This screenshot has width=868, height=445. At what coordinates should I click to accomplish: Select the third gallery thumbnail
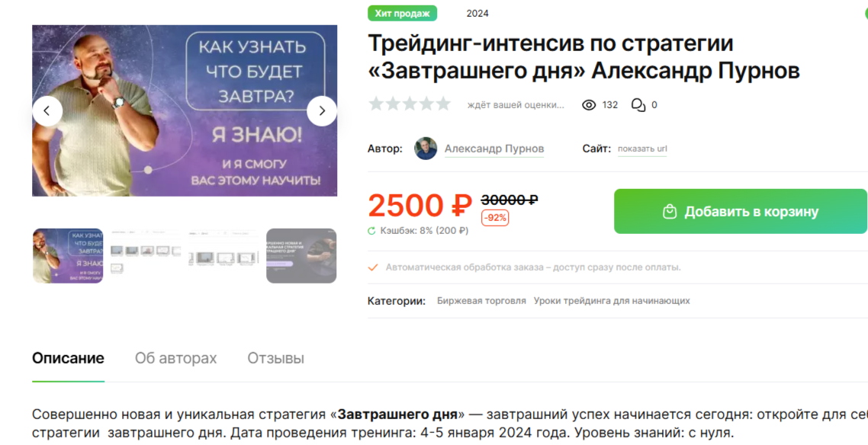223,256
